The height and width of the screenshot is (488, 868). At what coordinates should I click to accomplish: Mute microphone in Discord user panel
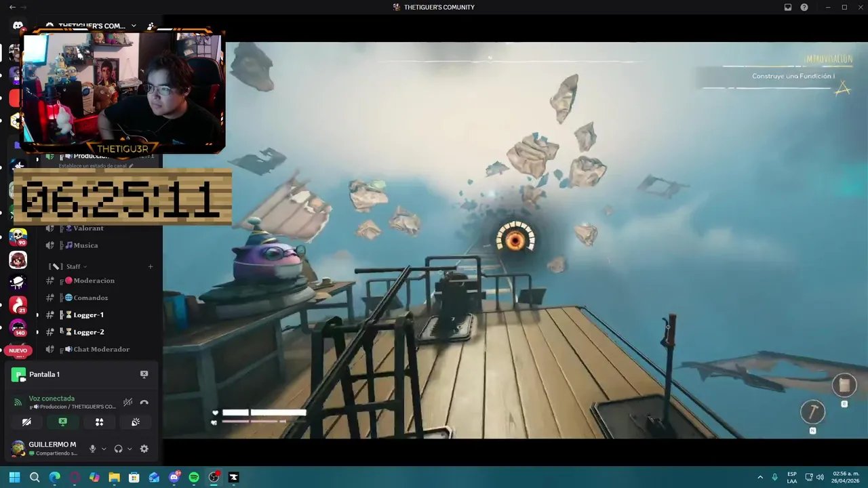(x=93, y=449)
